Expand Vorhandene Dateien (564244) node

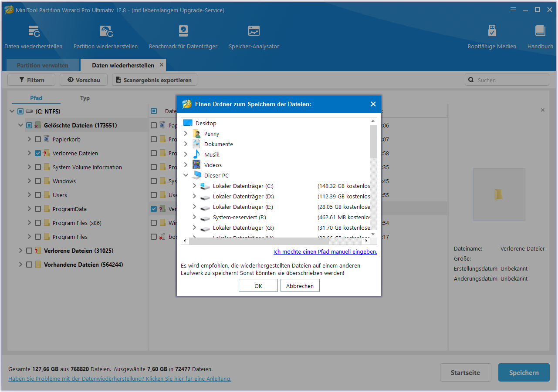(x=20, y=265)
